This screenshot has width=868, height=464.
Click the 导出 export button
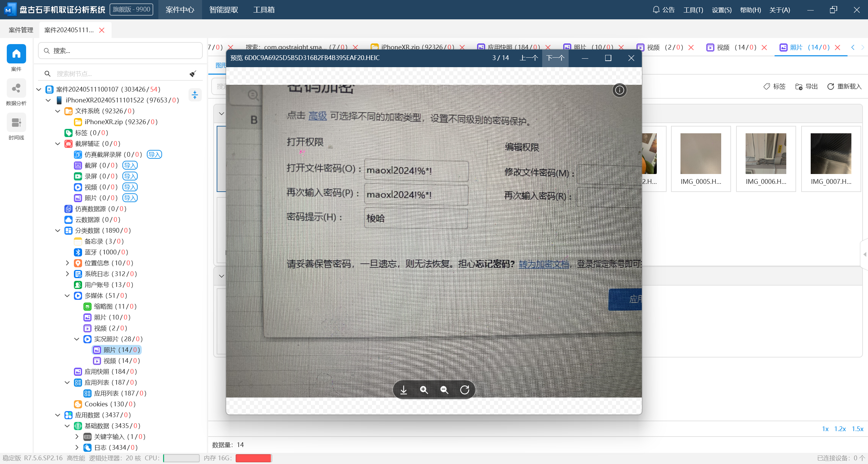(x=807, y=86)
